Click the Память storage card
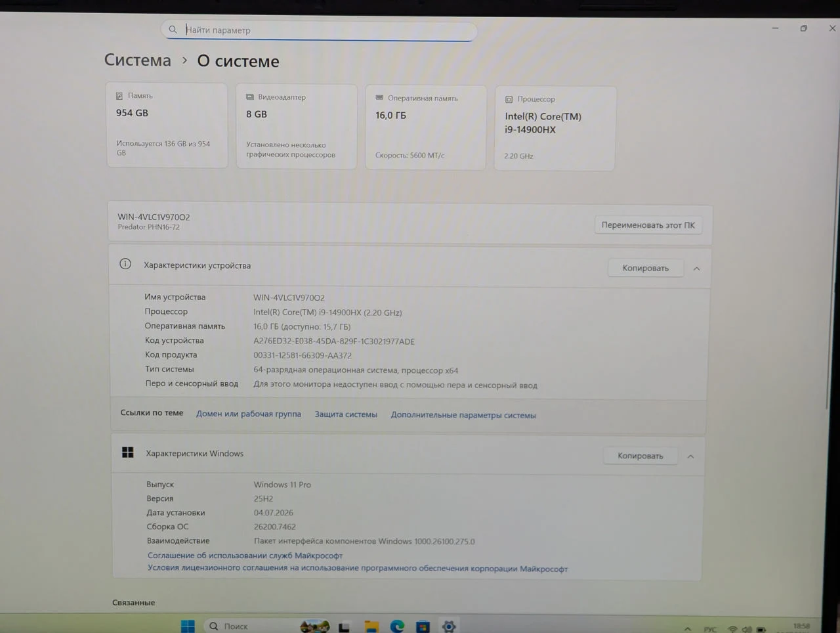 coord(167,125)
